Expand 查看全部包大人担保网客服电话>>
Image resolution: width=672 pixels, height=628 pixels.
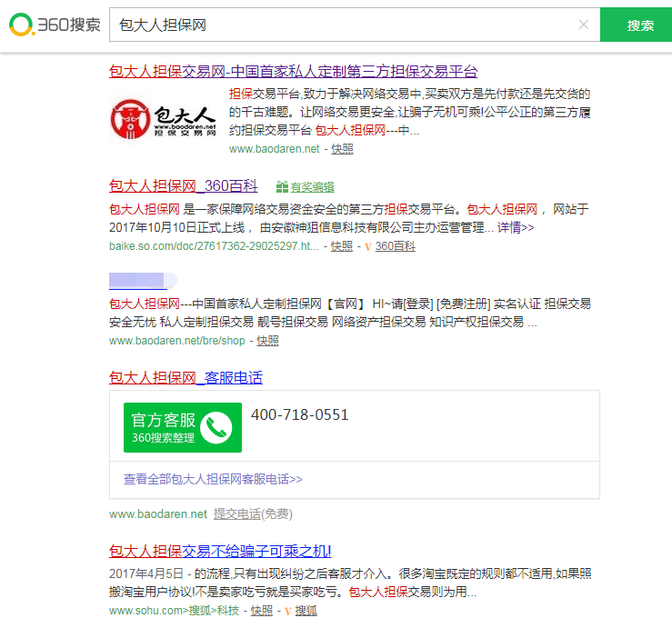pos(213,479)
